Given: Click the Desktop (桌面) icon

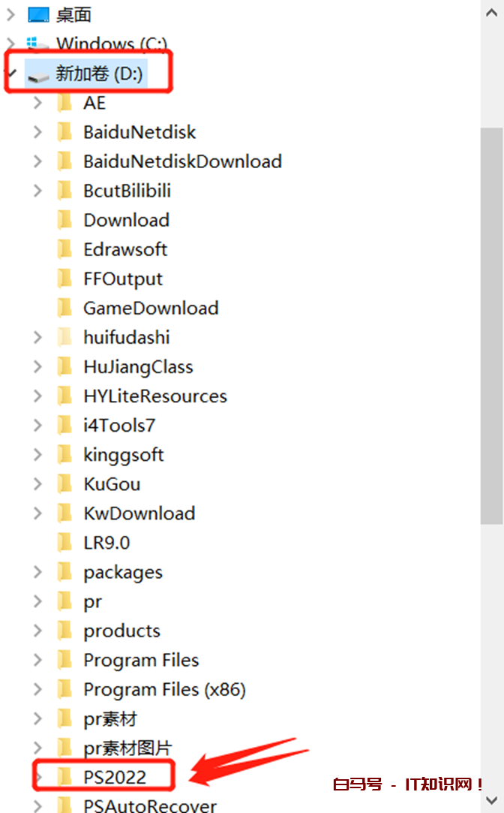Looking at the screenshot, I should pos(37,14).
